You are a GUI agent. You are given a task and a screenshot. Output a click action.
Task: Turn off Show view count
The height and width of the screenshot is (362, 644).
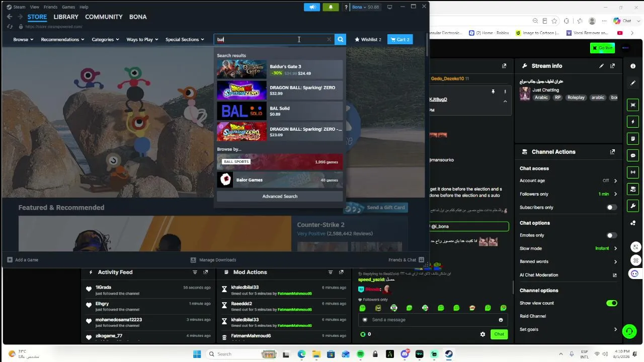[612, 303]
